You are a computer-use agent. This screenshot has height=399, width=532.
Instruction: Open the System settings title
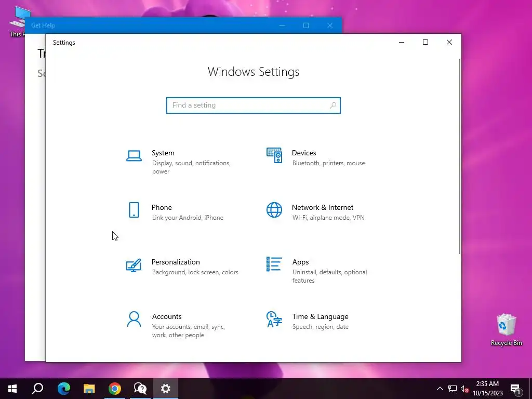click(x=163, y=153)
